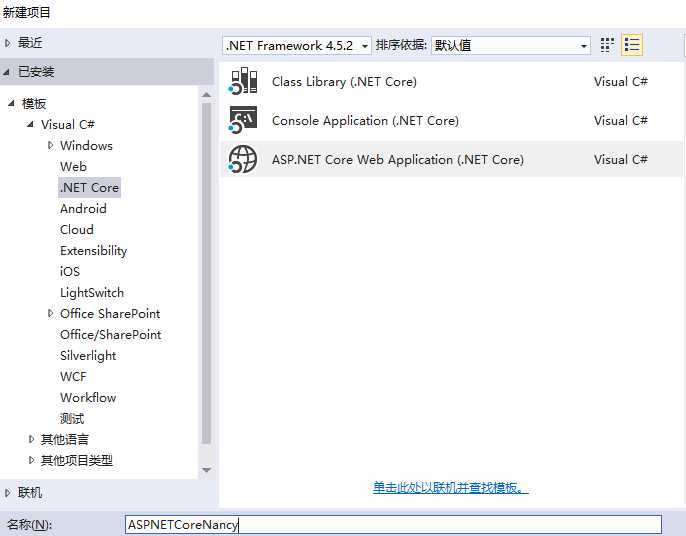Select the 测试 category
Viewport: 686px width, 536px height.
click(72, 419)
